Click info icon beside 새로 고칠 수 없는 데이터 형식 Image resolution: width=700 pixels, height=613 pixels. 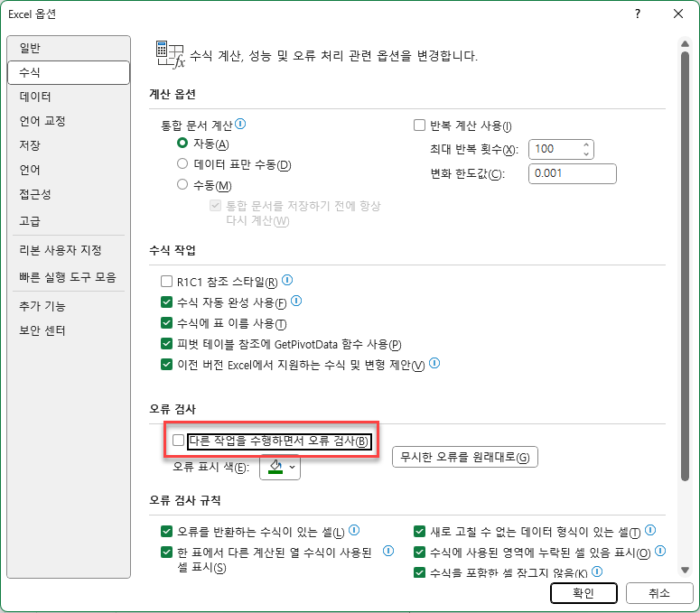pyautogui.click(x=650, y=530)
